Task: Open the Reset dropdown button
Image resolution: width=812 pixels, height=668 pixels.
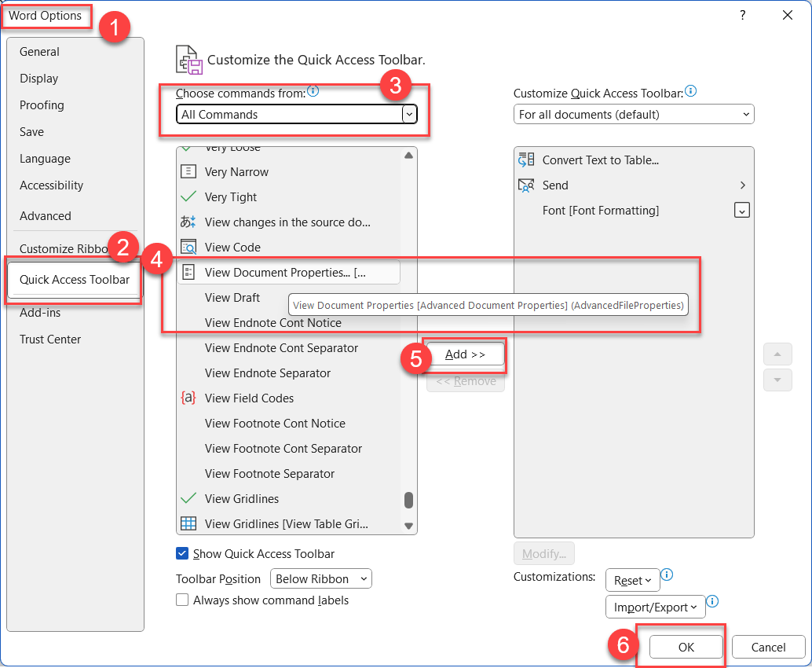Action: pos(632,581)
